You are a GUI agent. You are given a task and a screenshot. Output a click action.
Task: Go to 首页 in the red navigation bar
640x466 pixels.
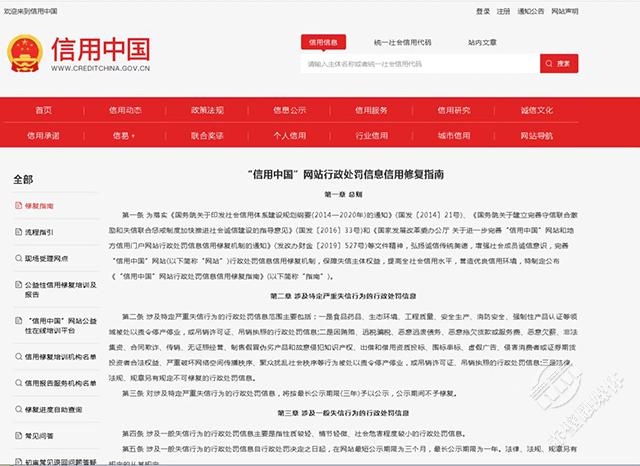click(44, 110)
